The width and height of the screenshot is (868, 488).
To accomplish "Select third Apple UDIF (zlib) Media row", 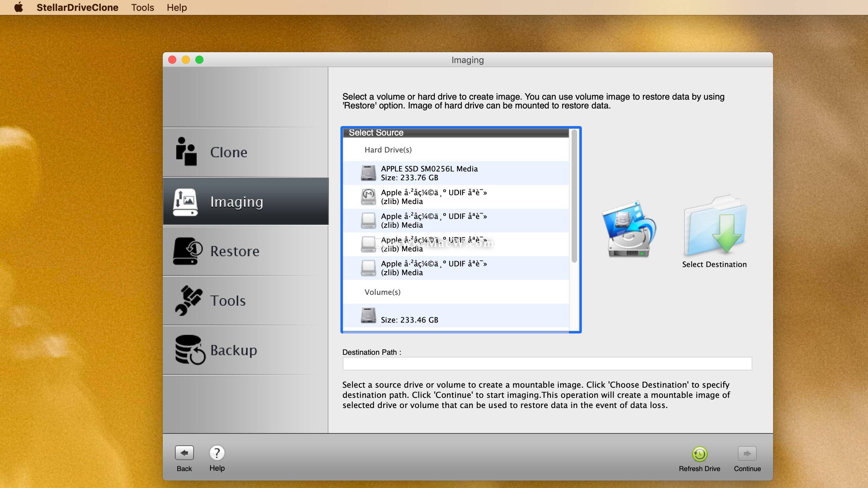I will 456,244.
